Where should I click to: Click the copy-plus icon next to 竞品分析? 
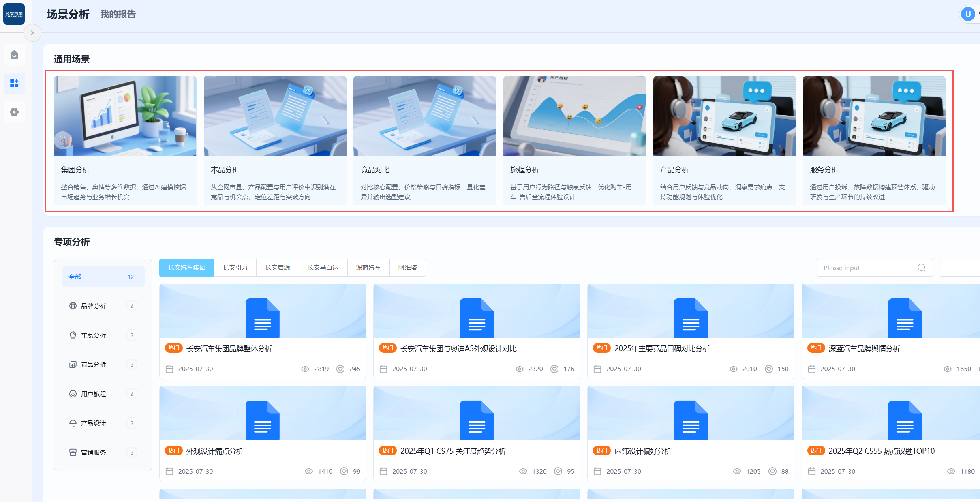point(73,365)
